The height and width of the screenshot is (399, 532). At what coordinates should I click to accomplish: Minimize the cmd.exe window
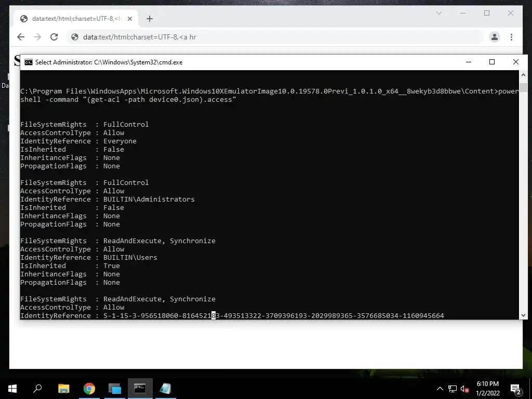pos(469,62)
